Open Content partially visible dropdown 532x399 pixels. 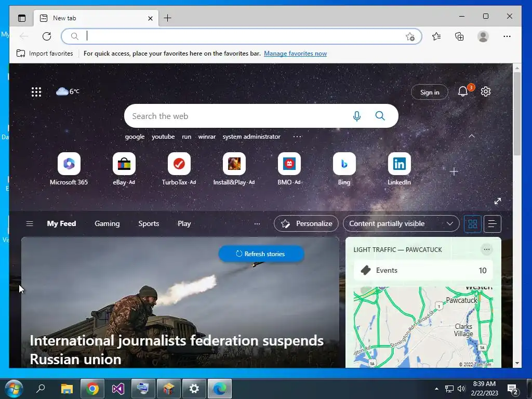point(401,223)
